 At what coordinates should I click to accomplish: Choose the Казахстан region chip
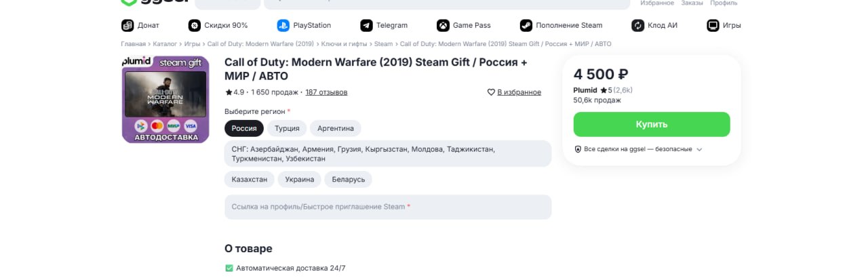click(x=250, y=180)
